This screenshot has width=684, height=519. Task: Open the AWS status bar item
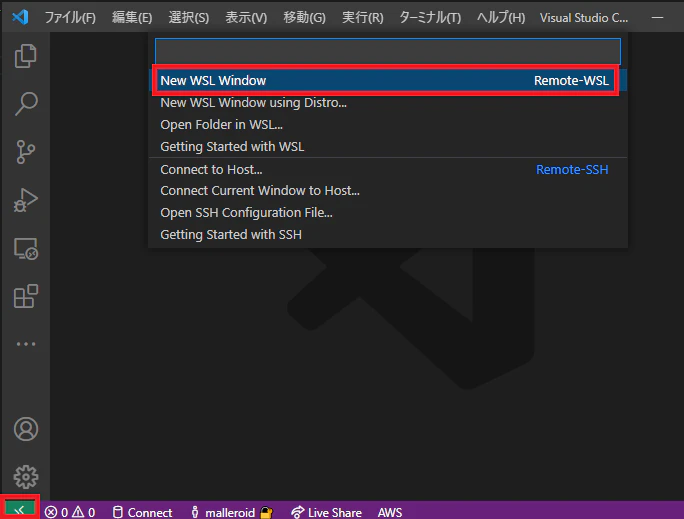pyautogui.click(x=390, y=512)
